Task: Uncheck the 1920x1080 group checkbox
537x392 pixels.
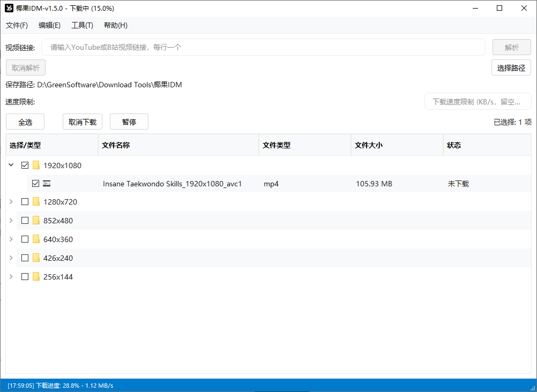Action: 25,165
